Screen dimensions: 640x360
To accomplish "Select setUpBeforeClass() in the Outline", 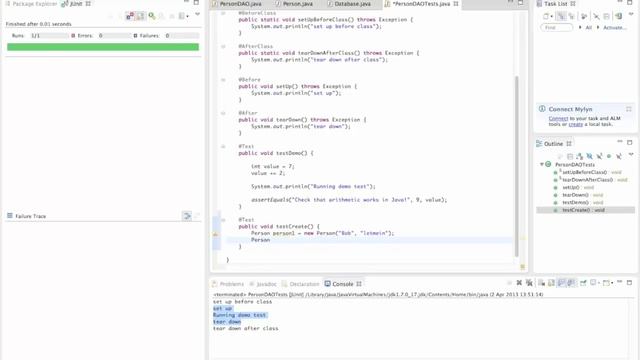I will point(584,172).
